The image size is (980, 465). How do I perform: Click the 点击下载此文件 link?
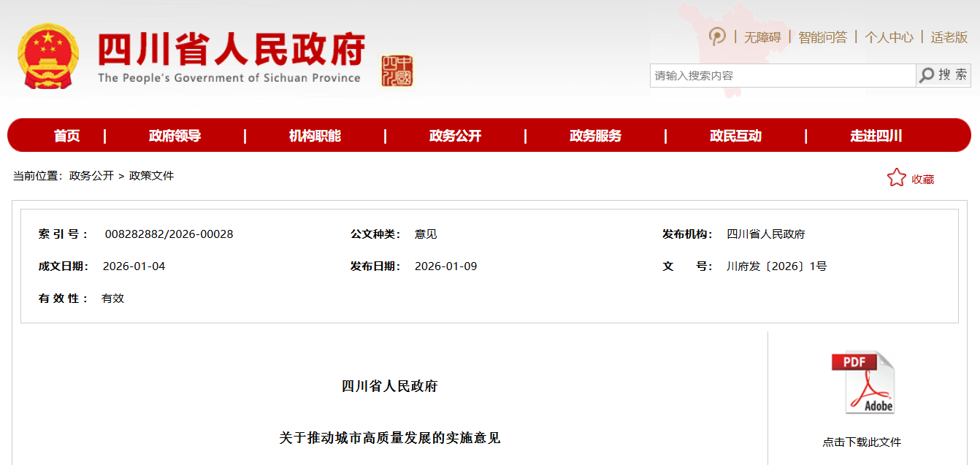(x=862, y=442)
